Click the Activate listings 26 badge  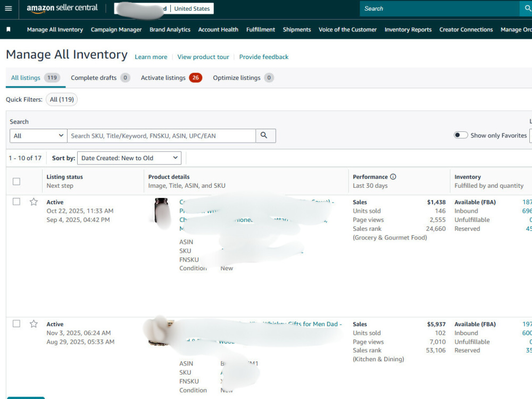coord(195,78)
